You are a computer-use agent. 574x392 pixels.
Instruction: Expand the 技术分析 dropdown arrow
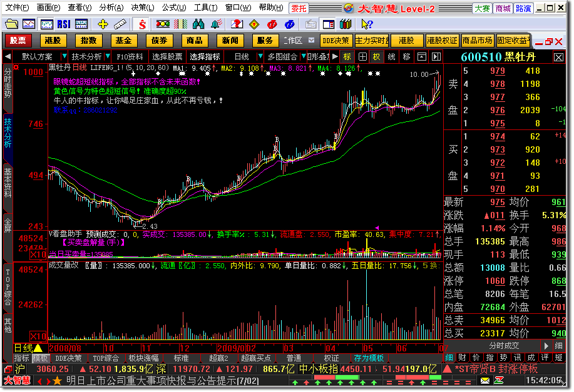(x=108, y=57)
